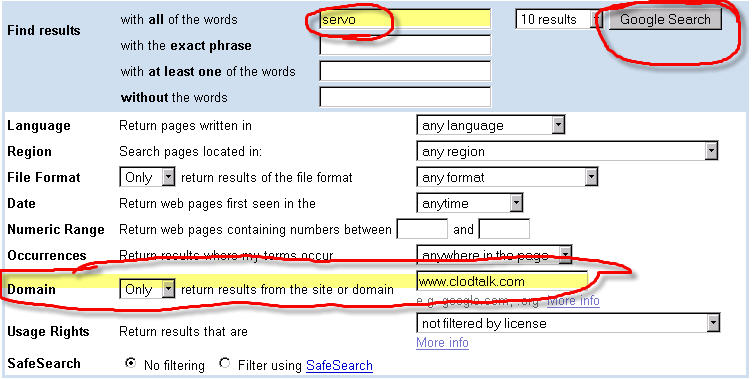Click the 'Language' row label
This screenshot has width=752, height=379.
click(39, 126)
